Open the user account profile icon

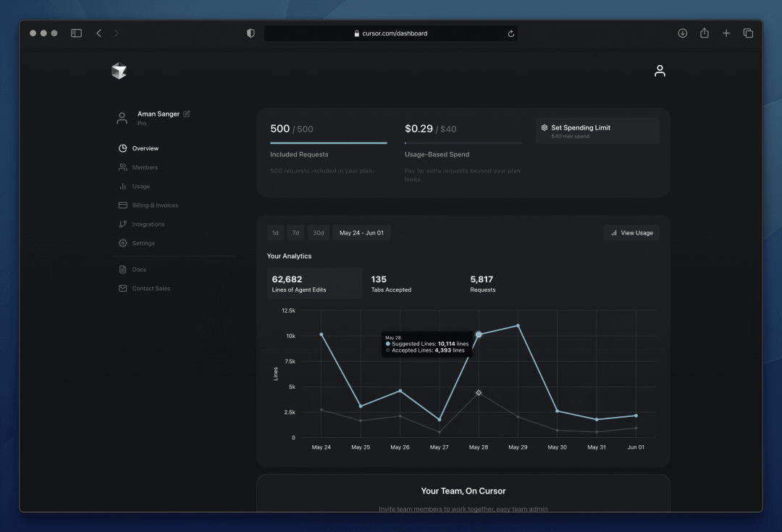[660, 71]
